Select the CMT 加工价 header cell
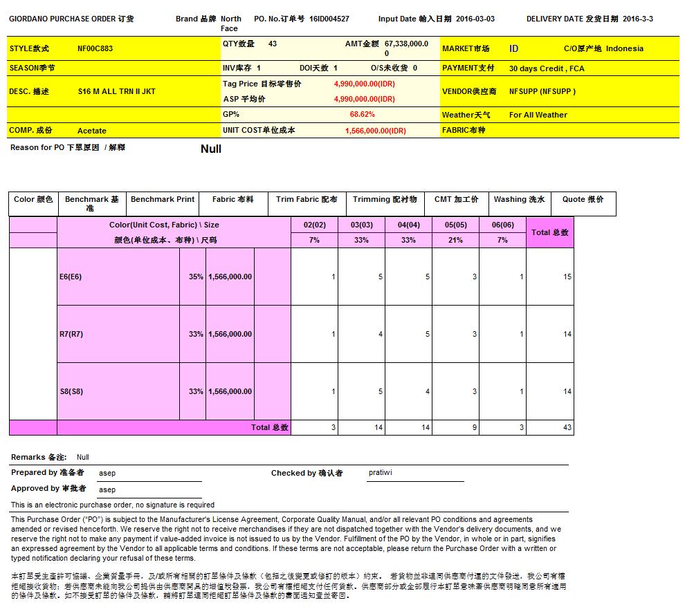 click(x=456, y=200)
